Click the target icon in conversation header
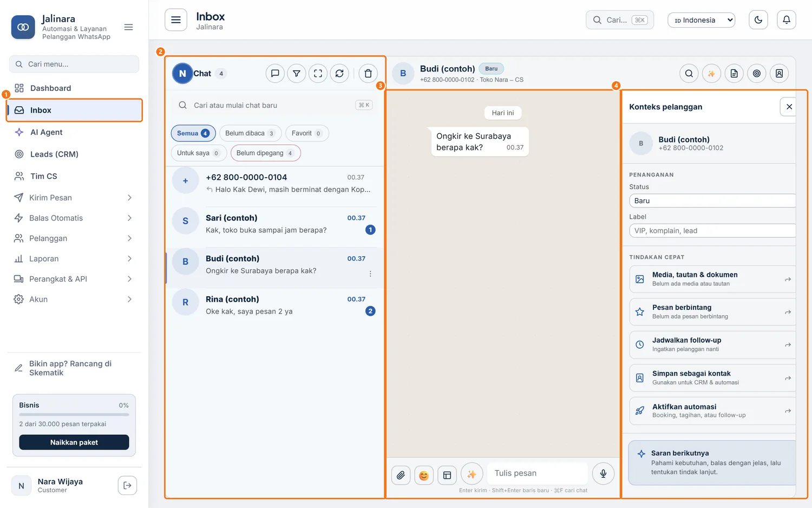This screenshot has width=812, height=508. coord(757,73)
